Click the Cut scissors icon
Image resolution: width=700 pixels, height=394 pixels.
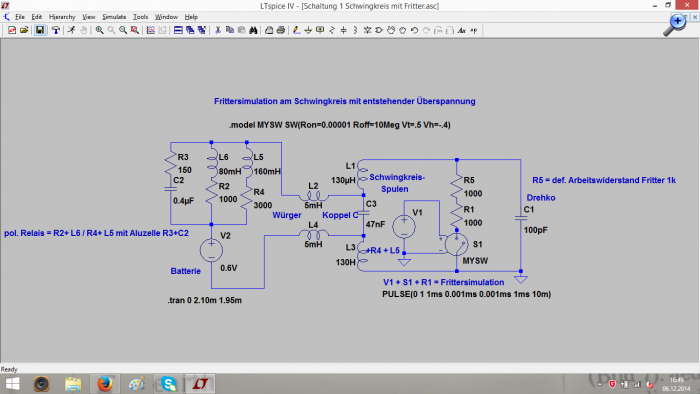[218, 30]
